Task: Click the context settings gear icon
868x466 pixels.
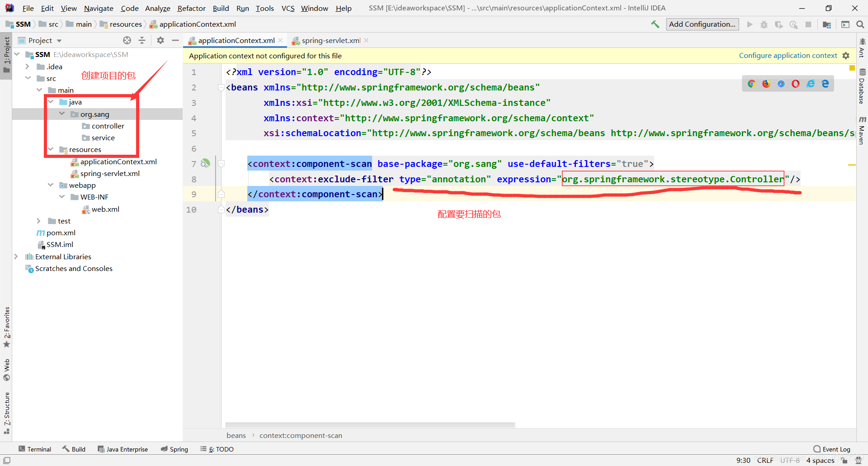Action: point(846,56)
